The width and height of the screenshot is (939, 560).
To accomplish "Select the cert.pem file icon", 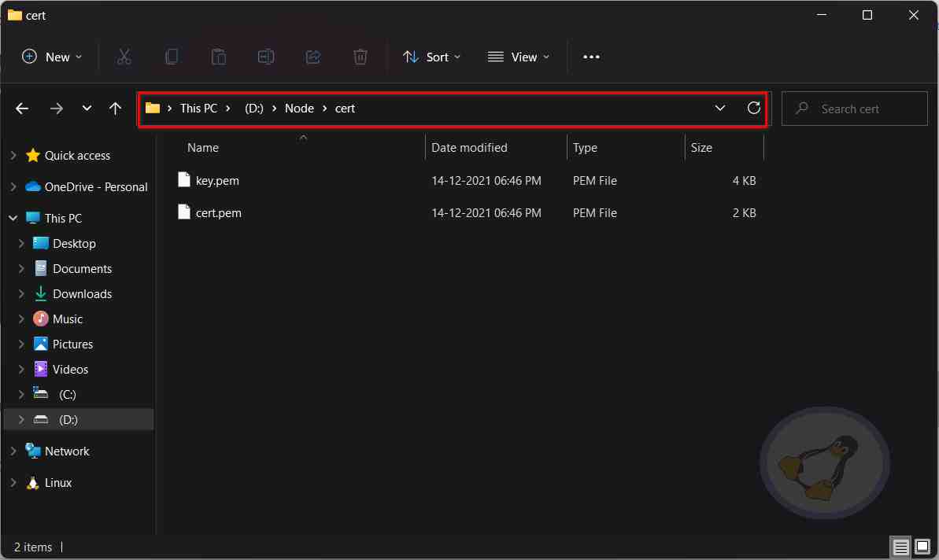I will tap(184, 212).
